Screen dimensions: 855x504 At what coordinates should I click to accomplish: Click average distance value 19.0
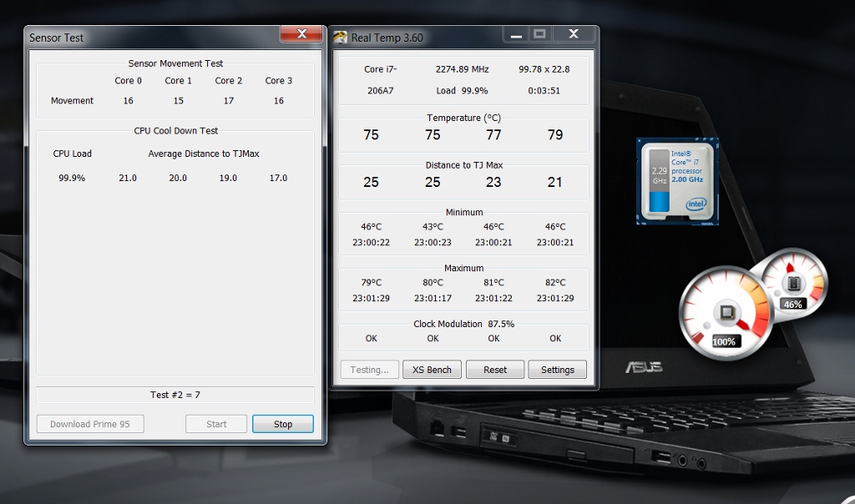pyautogui.click(x=228, y=179)
